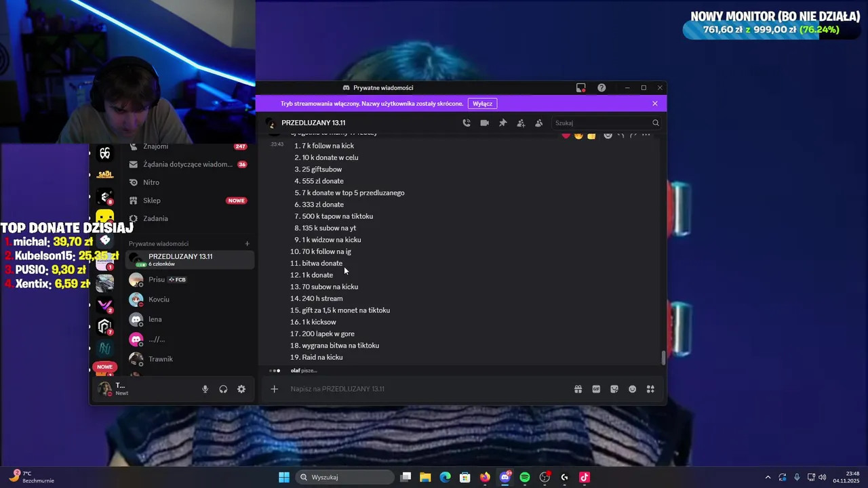Viewport: 868px width, 488px height.
Task: Open Żądania dotyczące wiadomości requests
Action: [188, 164]
